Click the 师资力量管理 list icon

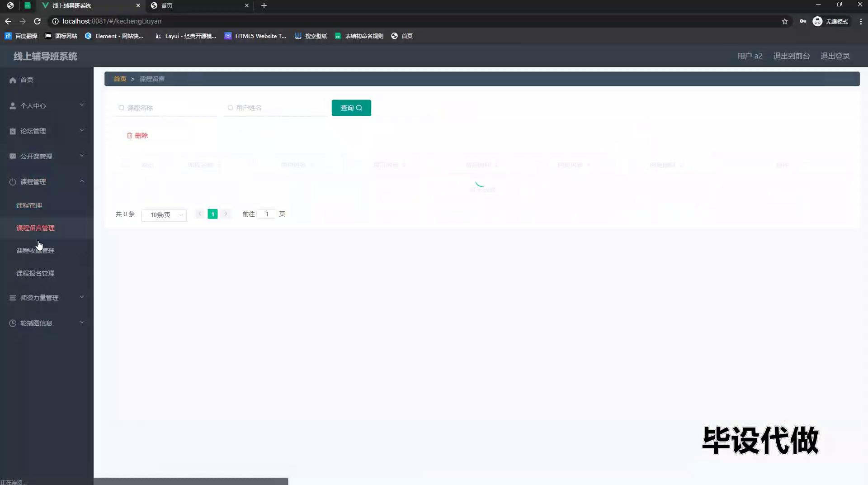[13, 298]
